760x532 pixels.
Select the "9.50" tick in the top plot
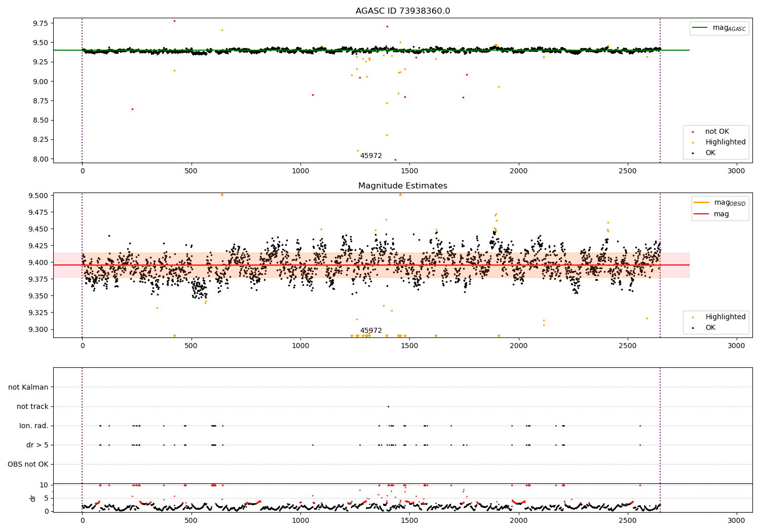[41, 43]
